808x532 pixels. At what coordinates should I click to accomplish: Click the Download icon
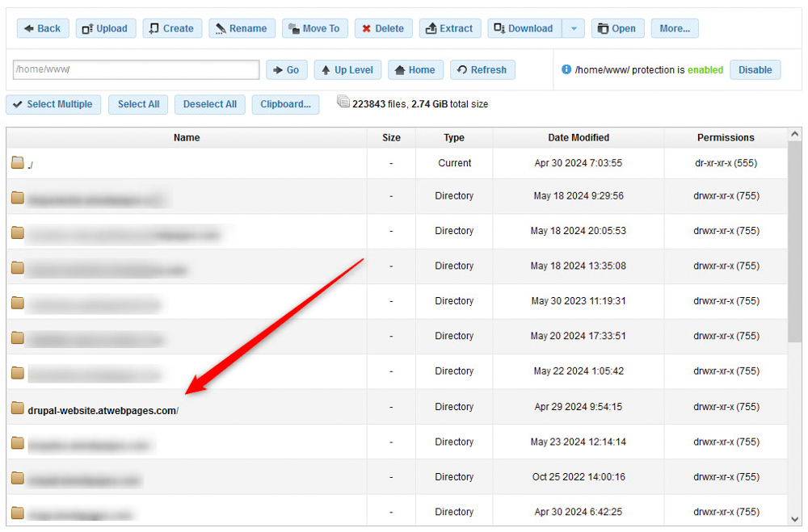[499, 28]
